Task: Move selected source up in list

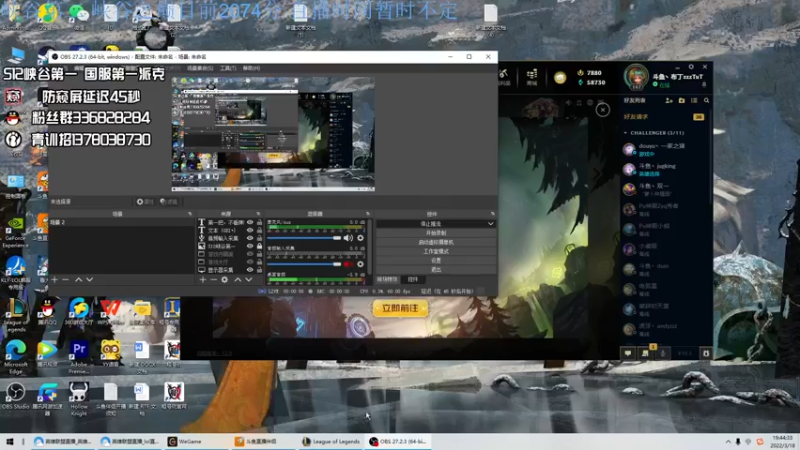Action: [x=238, y=280]
